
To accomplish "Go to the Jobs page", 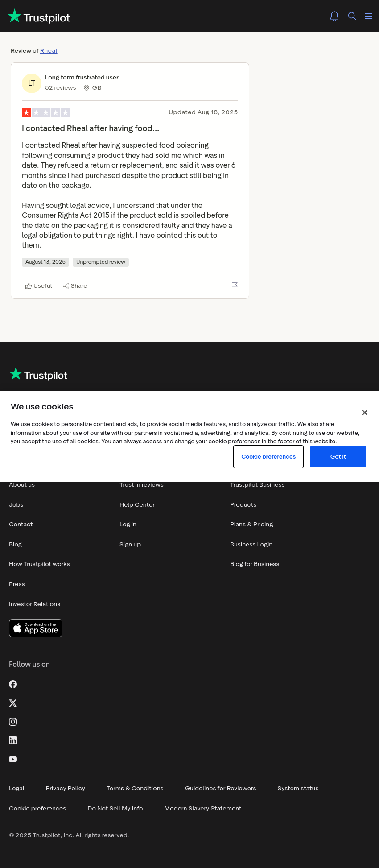I will point(16,505).
